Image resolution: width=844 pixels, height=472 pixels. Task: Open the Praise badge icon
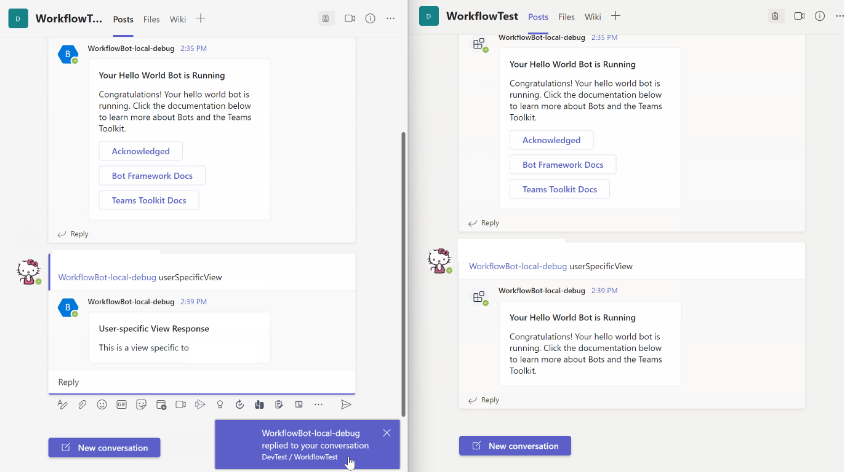coord(220,405)
